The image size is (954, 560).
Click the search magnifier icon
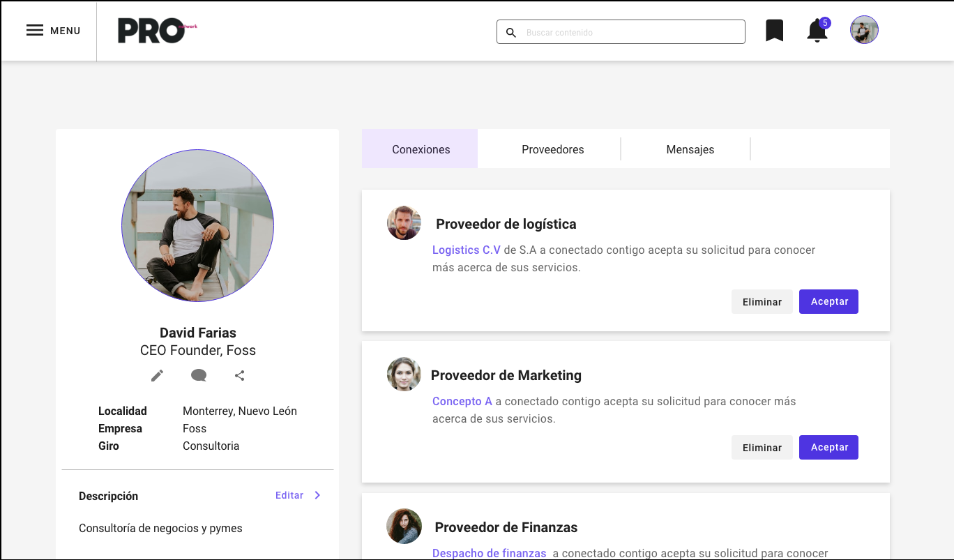pyautogui.click(x=511, y=33)
